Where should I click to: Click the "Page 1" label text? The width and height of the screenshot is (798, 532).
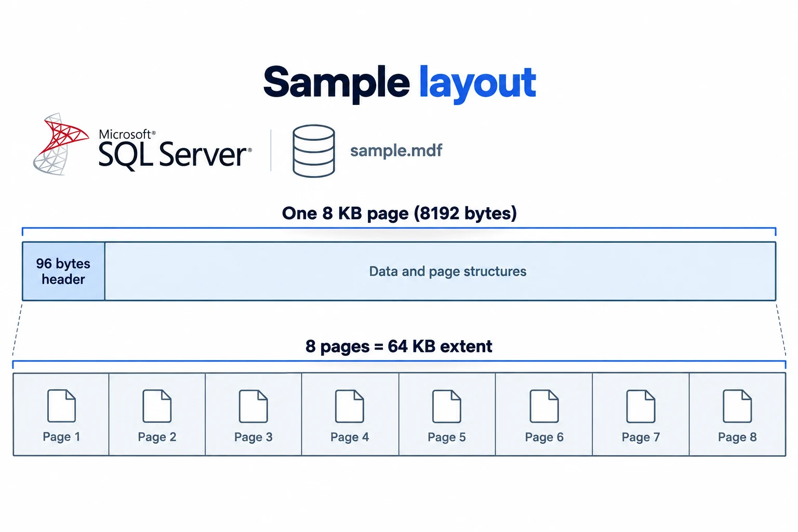coord(61,437)
